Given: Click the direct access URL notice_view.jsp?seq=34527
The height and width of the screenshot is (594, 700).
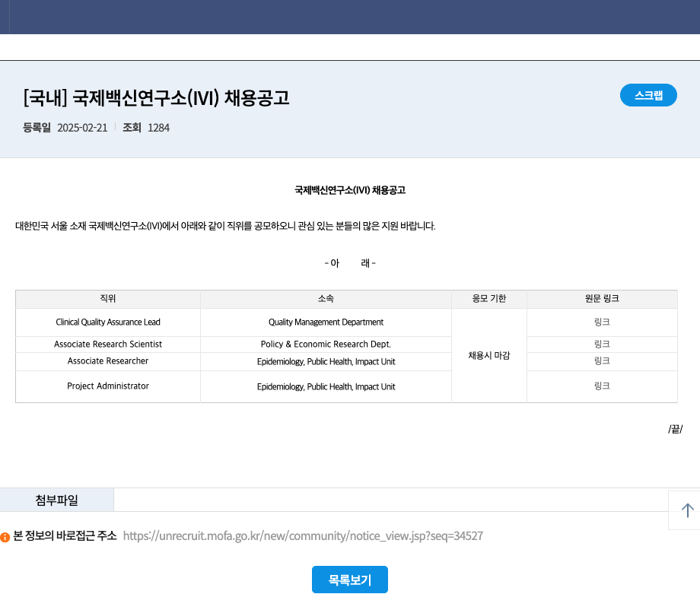Looking at the screenshot, I should click(x=303, y=535).
